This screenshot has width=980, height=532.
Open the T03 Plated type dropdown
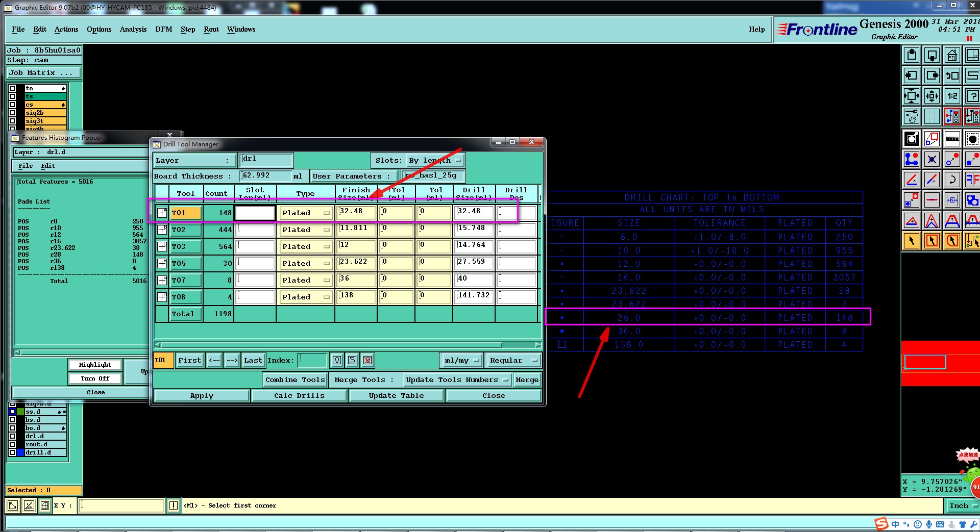click(305, 246)
